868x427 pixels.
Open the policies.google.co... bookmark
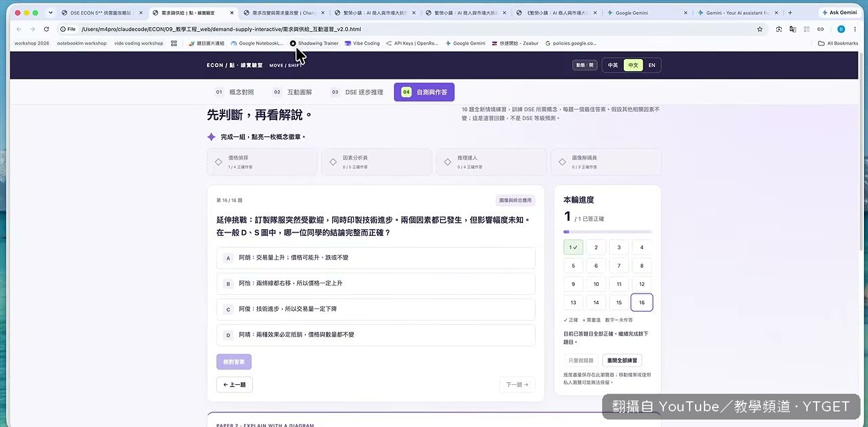pos(571,43)
